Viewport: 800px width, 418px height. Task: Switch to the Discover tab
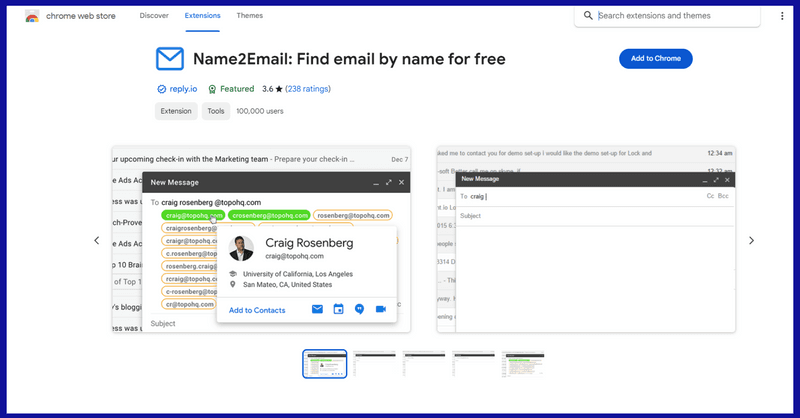(x=154, y=16)
